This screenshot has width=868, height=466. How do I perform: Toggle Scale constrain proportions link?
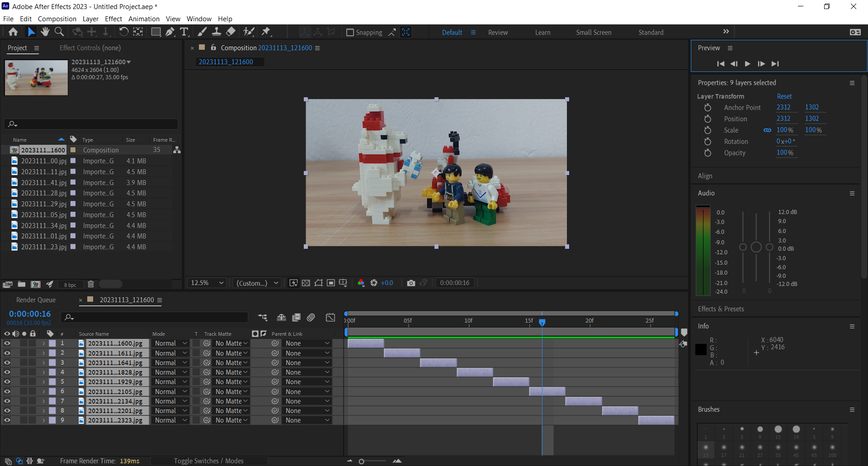[x=767, y=130]
